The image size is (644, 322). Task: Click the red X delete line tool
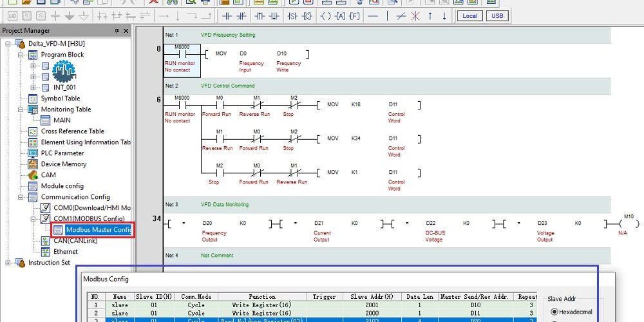pyautogui.click(x=415, y=16)
